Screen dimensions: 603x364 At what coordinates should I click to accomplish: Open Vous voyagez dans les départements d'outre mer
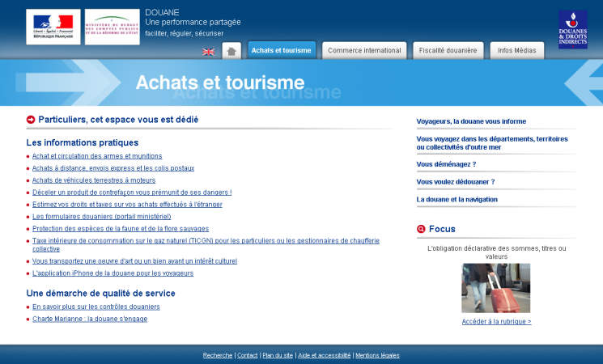492,143
